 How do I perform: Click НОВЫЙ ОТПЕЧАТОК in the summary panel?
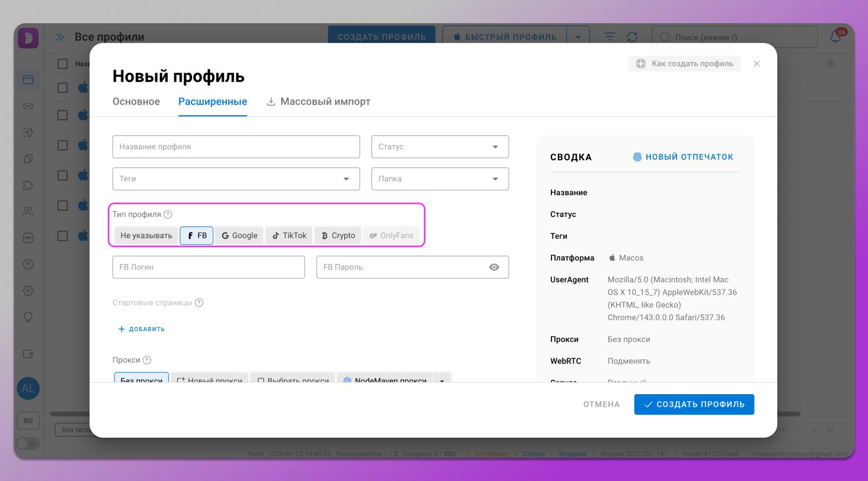[683, 156]
